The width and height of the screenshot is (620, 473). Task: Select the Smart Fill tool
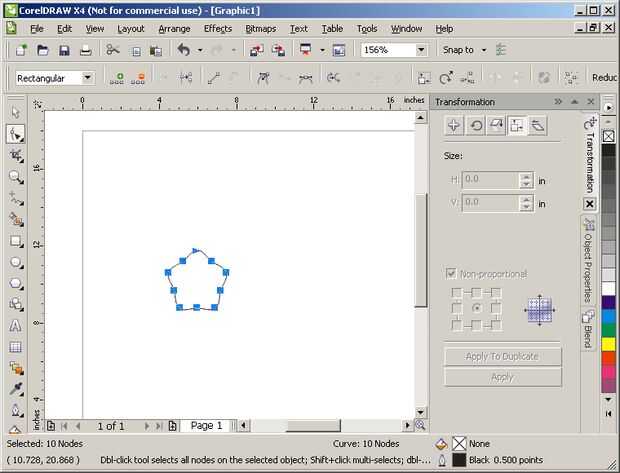pos(15,219)
